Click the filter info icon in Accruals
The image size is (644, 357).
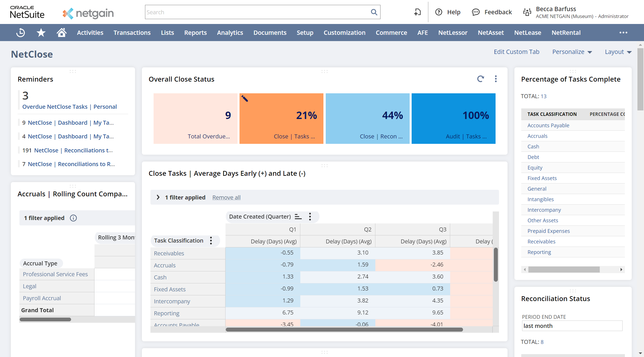(x=73, y=218)
